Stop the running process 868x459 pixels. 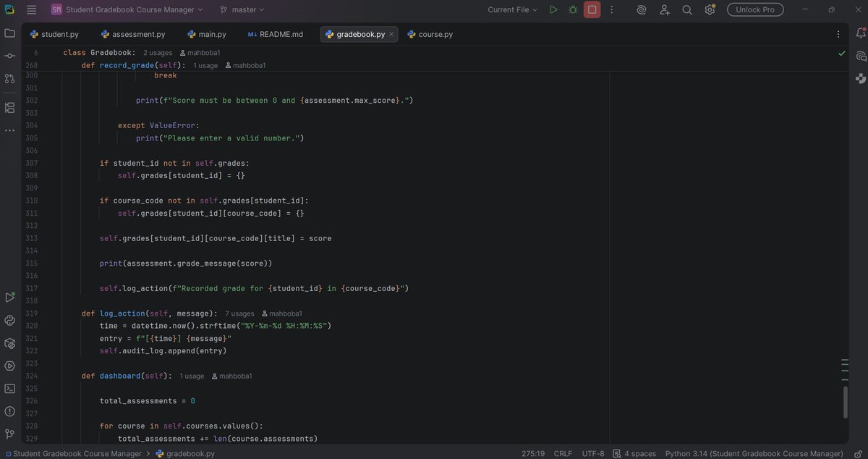[592, 9]
